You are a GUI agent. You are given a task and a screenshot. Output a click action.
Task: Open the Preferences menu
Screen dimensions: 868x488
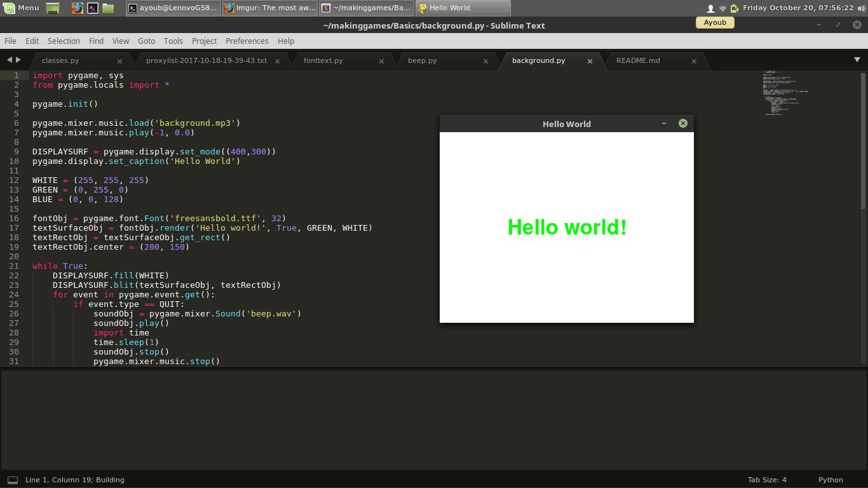[x=247, y=41]
